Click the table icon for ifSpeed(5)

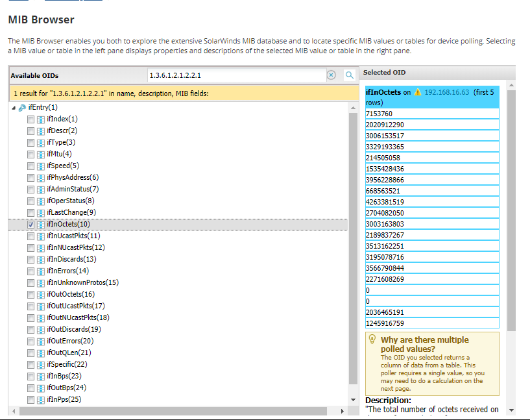tap(41, 166)
